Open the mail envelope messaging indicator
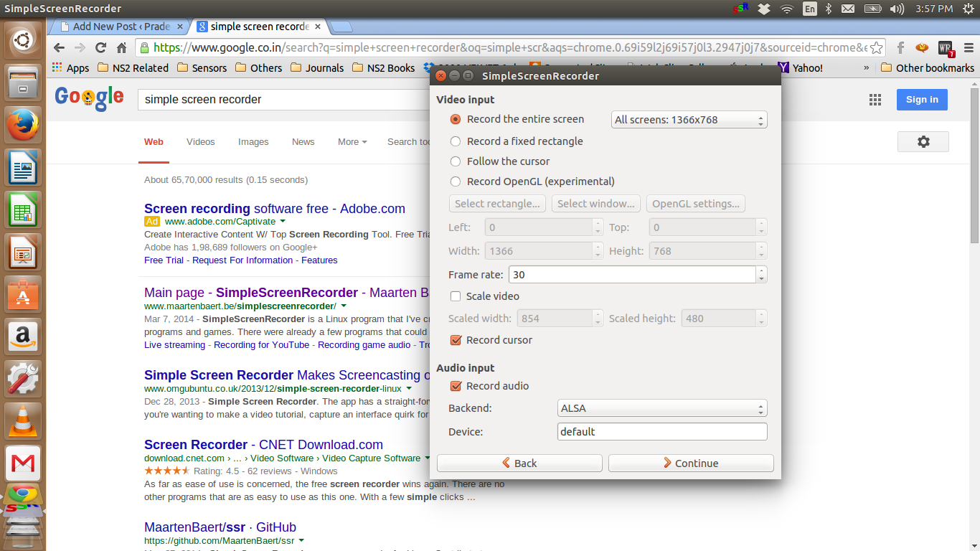The width and height of the screenshot is (980, 551). [848, 9]
